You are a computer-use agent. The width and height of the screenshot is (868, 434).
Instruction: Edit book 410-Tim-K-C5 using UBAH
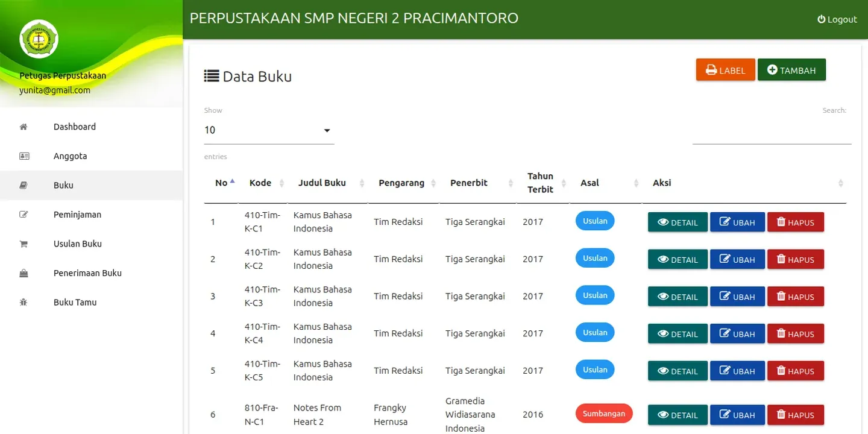[x=737, y=371]
